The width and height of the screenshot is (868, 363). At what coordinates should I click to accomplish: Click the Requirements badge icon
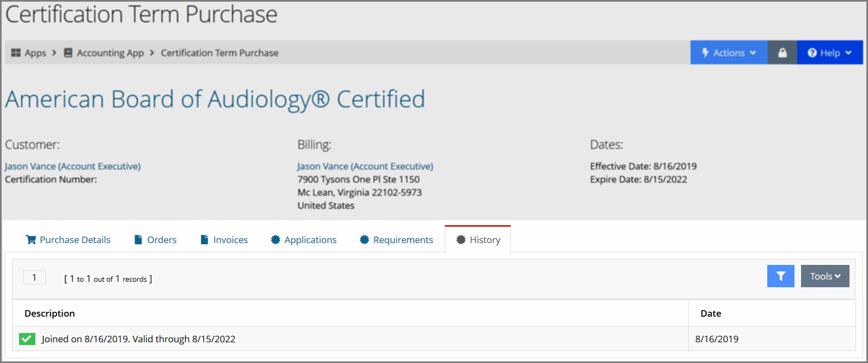pos(364,240)
